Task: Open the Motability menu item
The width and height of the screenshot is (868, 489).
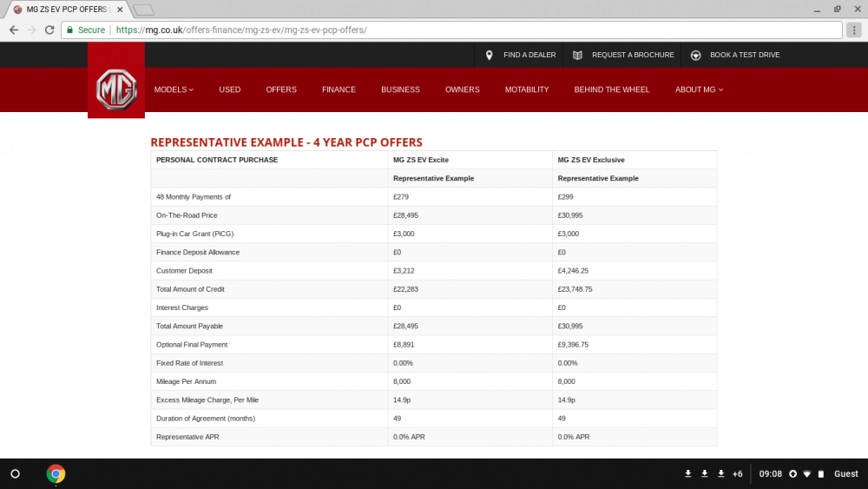Action: (527, 89)
